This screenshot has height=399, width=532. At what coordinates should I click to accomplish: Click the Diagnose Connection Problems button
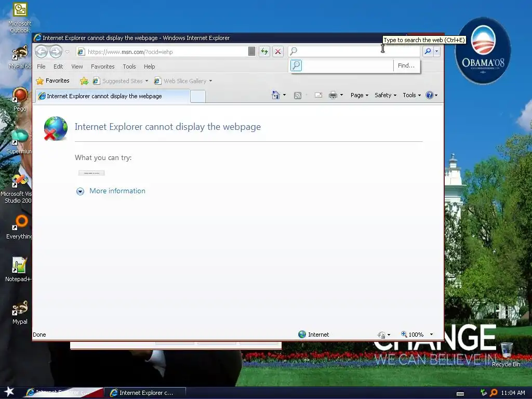[91, 173]
